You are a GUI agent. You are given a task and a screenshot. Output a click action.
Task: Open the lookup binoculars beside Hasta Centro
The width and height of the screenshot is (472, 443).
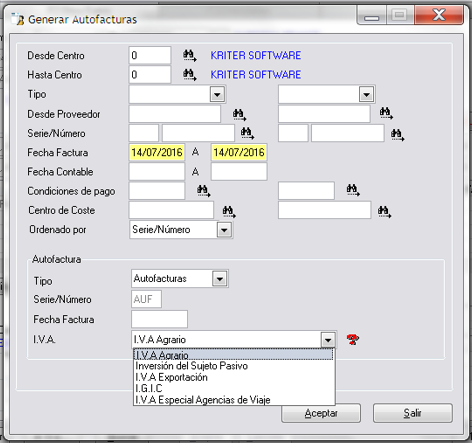click(x=190, y=75)
